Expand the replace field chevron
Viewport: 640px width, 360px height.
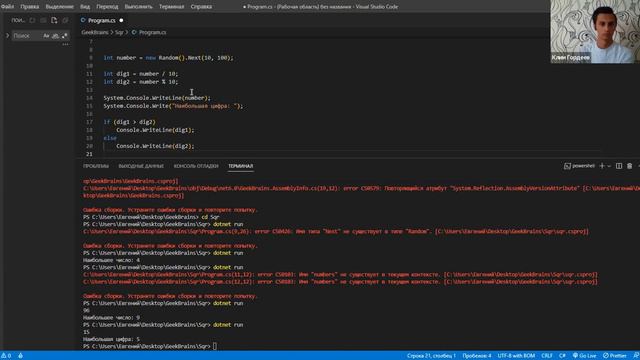(x=7, y=36)
